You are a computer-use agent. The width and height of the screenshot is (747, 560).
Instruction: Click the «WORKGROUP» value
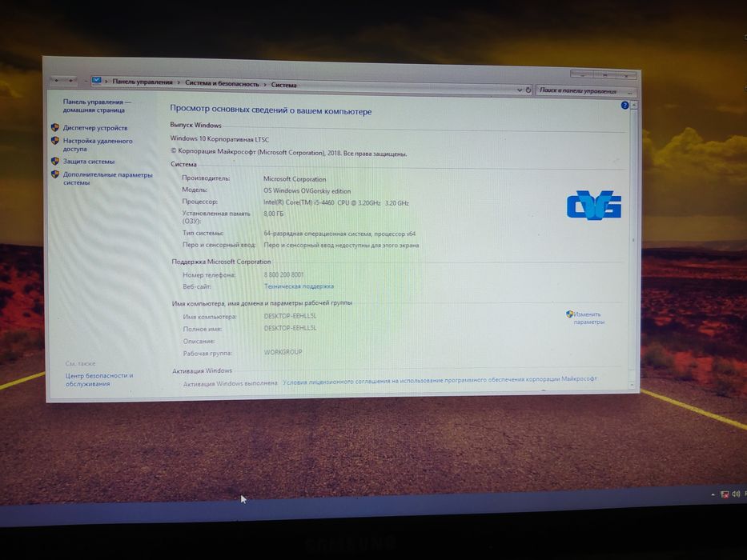283,352
